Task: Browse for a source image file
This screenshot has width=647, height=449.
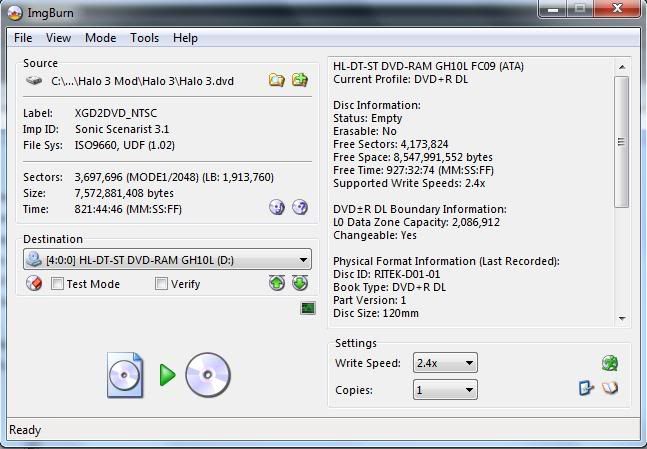Action: (x=276, y=80)
